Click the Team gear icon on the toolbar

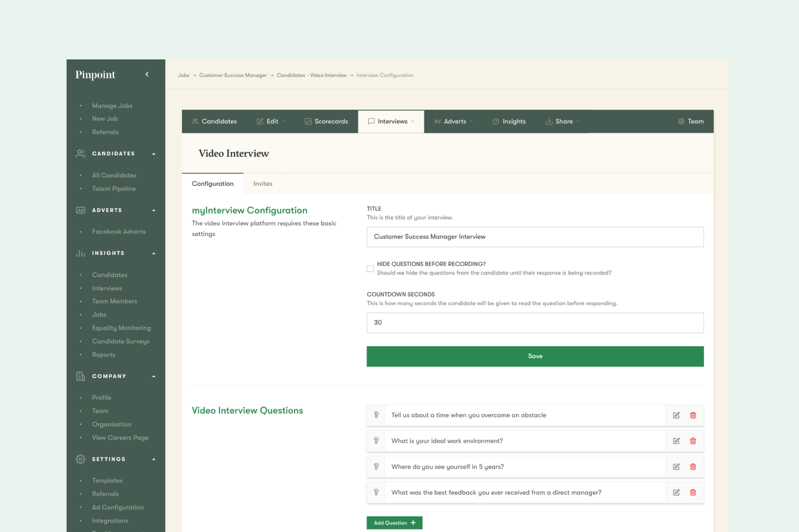pos(681,121)
